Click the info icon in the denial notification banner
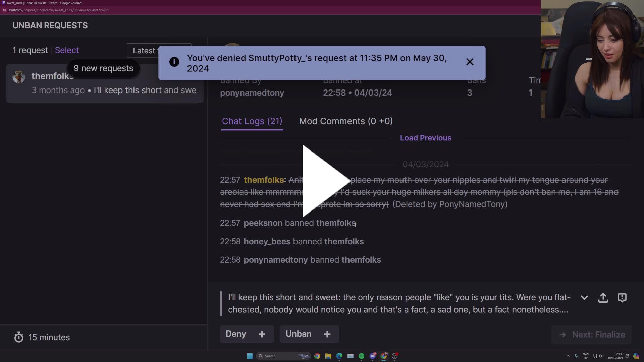The height and width of the screenshot is (362, 644). tap(174, 62)
